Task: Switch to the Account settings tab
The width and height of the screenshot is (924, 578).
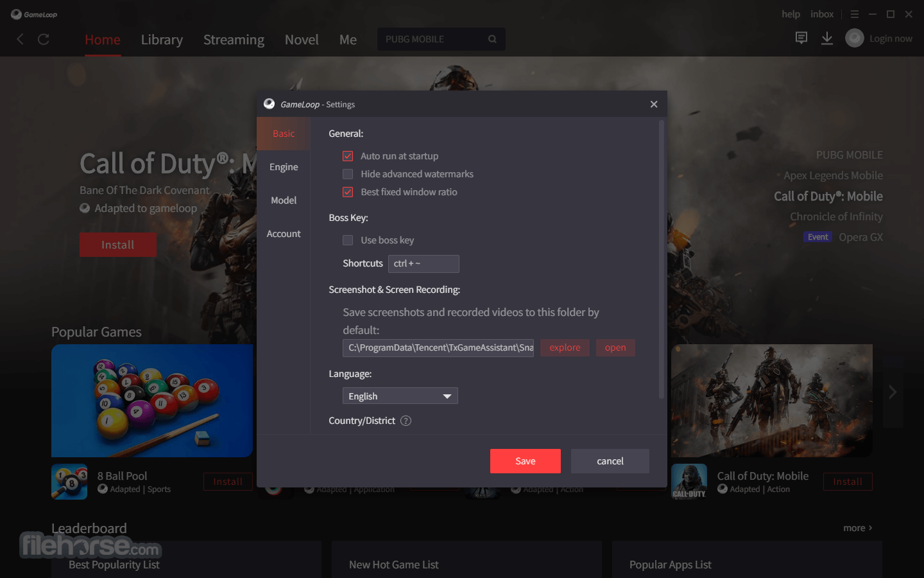Action: coord(284,234)
